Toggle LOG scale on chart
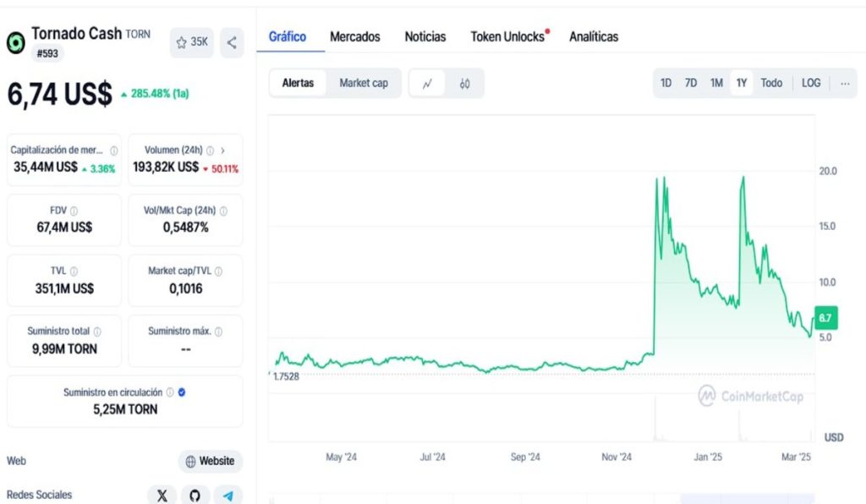 coord(811,83)
